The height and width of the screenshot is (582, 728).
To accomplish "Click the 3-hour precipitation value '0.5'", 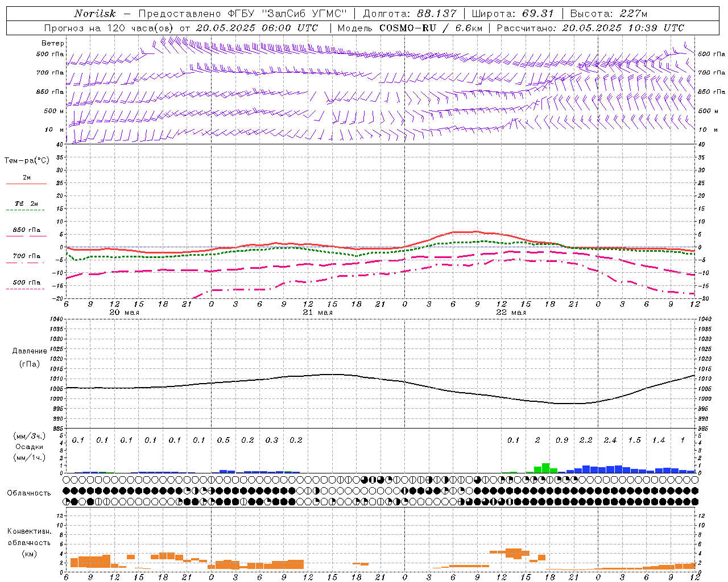I will [x=224, y=440].
